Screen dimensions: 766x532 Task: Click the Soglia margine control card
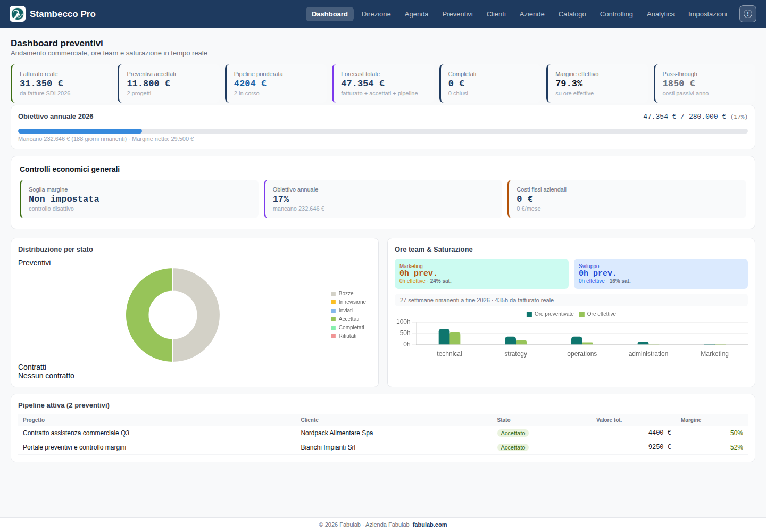139,199
